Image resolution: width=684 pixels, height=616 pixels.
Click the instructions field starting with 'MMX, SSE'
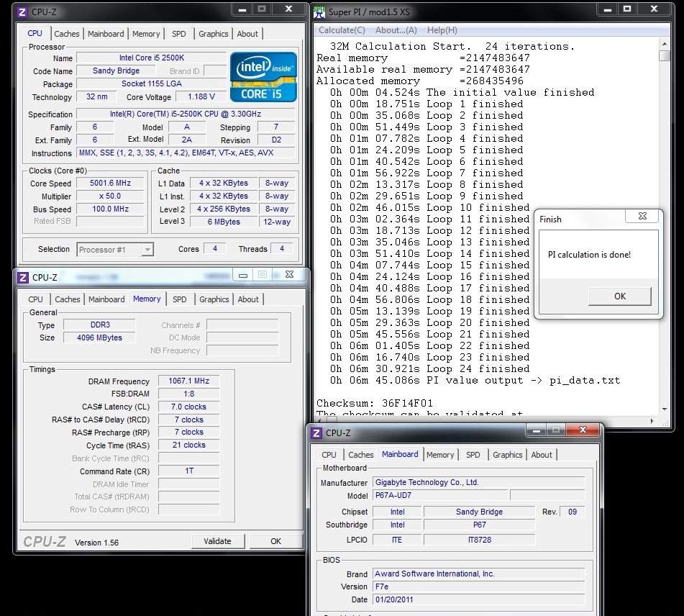tap(186, 153)
